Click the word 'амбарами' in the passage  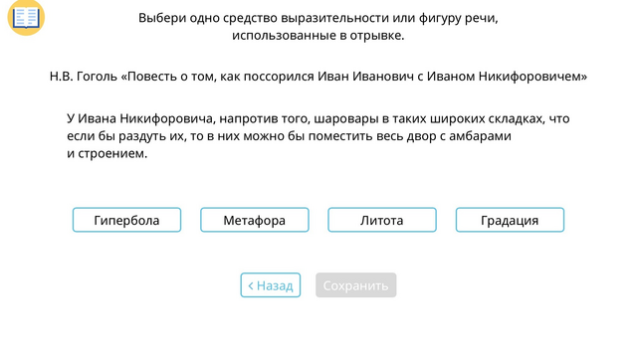pos(480,136)
